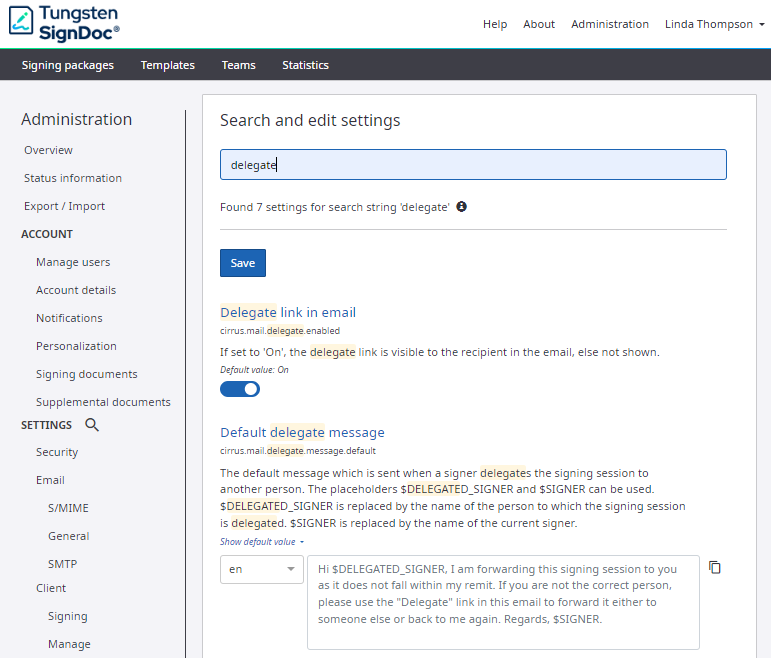Image resolution: width=771 pixels, height=658 pixels.
Task: Toggle the Delegate link in email switch
Action: pyautogui.click(x=240, y=389)
